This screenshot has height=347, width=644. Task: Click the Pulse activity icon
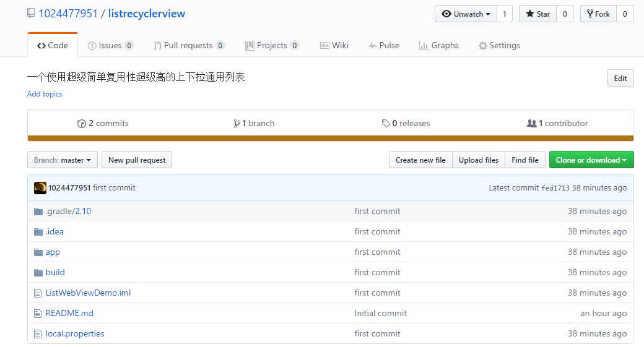coord(373,46)
